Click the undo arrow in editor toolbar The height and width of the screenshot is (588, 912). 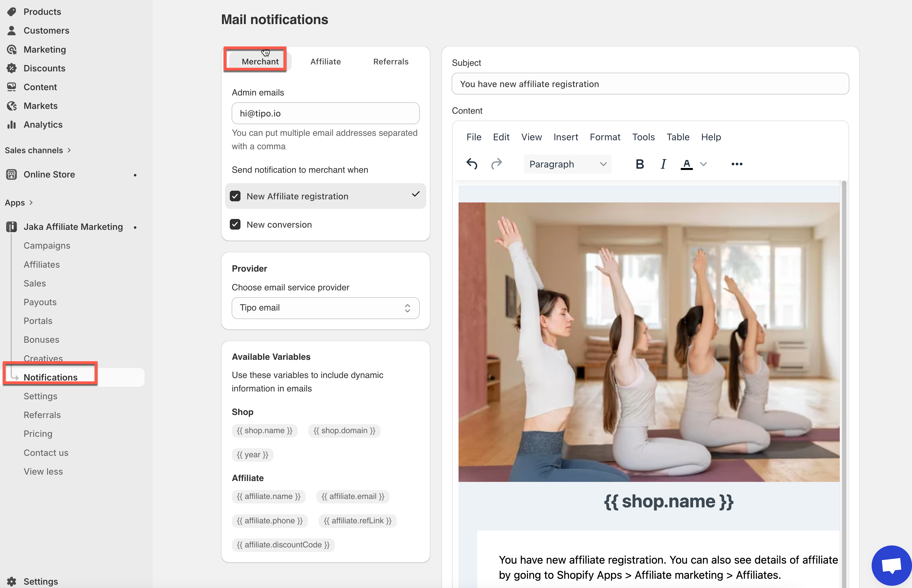click(x=472, y=164)
